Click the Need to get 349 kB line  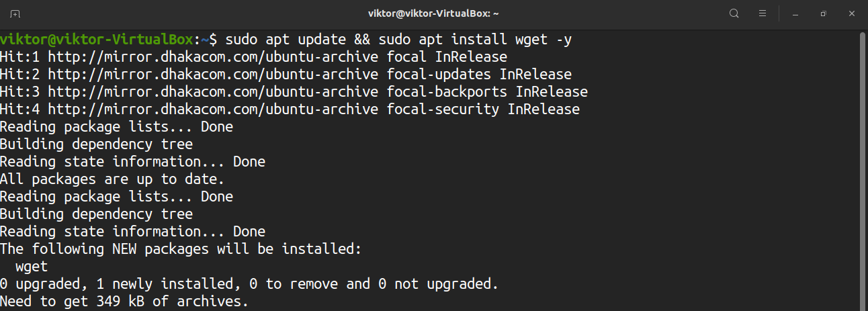(124, 302)
